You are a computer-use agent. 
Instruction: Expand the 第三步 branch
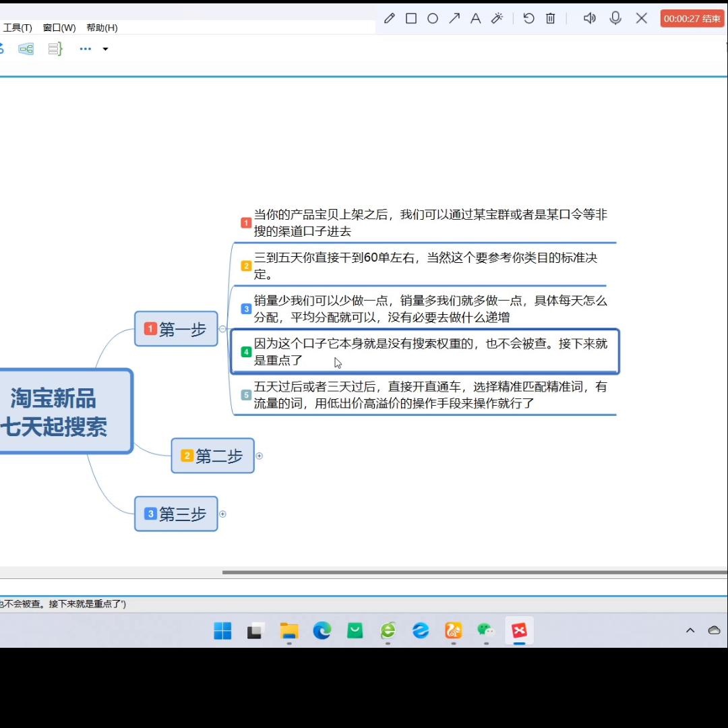223,514
